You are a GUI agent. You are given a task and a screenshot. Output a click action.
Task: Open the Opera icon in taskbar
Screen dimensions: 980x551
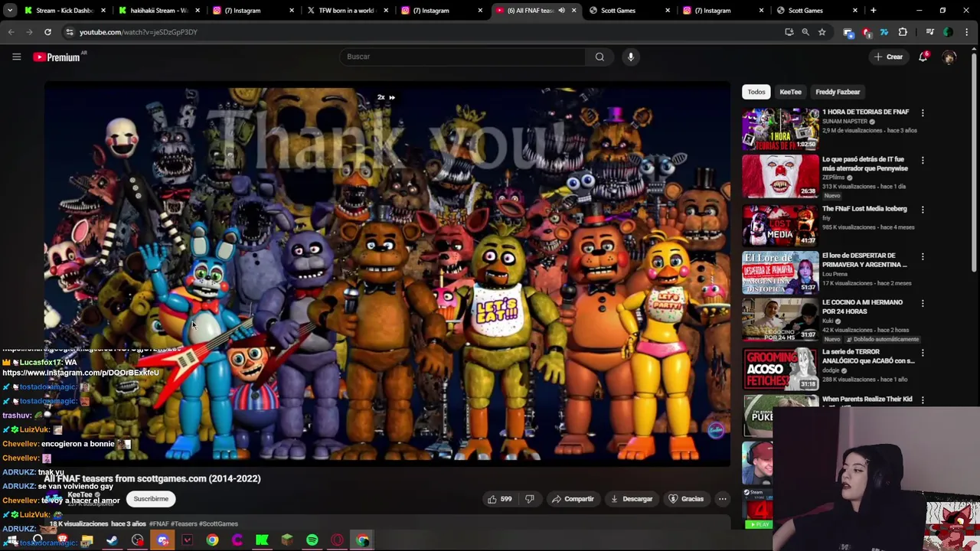337,540
